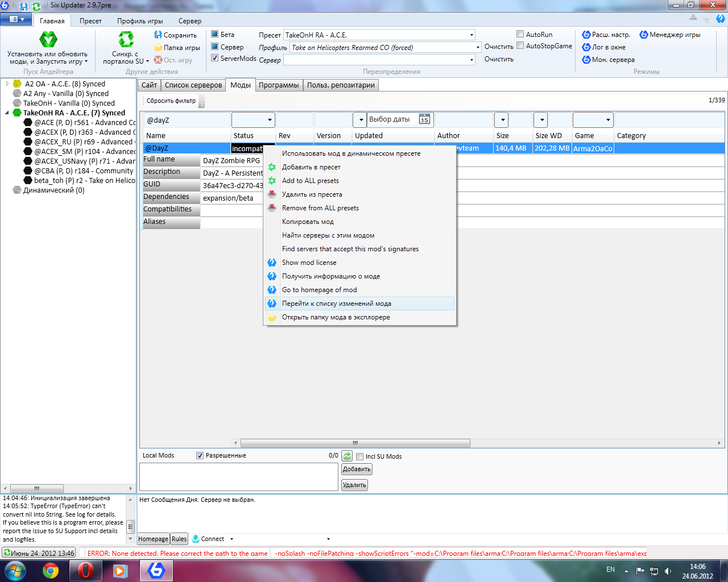The image size is (728, 582).
Task: Toggle the Сервер checkbox
Action: click(x=215, y=47)
